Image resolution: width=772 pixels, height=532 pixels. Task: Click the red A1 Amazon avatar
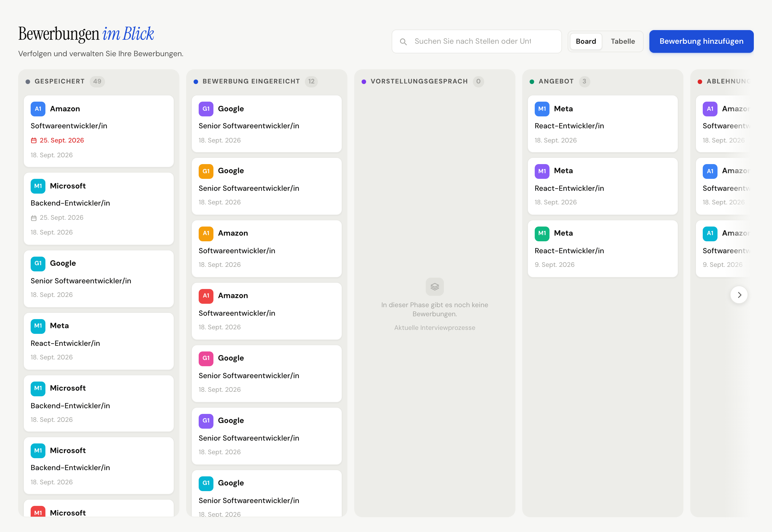click(206, 296)
